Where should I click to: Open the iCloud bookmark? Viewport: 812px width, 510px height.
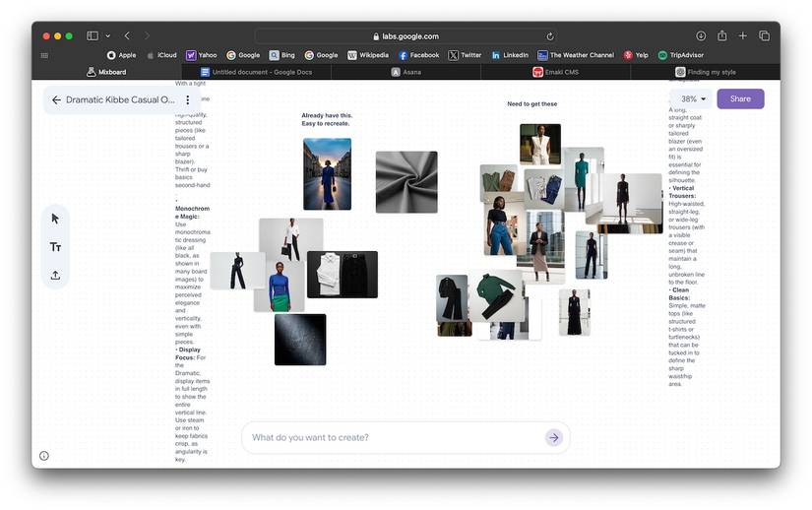point(161,55)
